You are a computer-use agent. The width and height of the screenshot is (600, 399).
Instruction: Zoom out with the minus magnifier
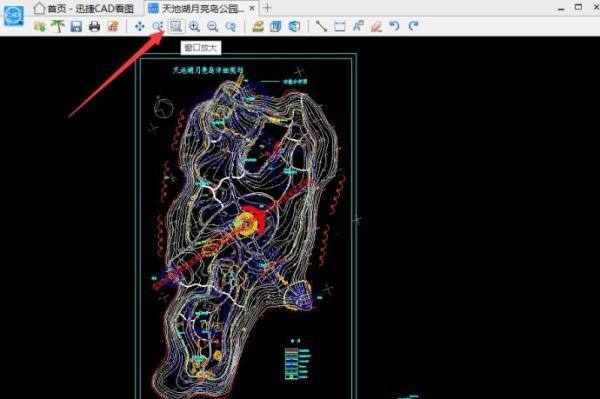click(x=212, y=26)
